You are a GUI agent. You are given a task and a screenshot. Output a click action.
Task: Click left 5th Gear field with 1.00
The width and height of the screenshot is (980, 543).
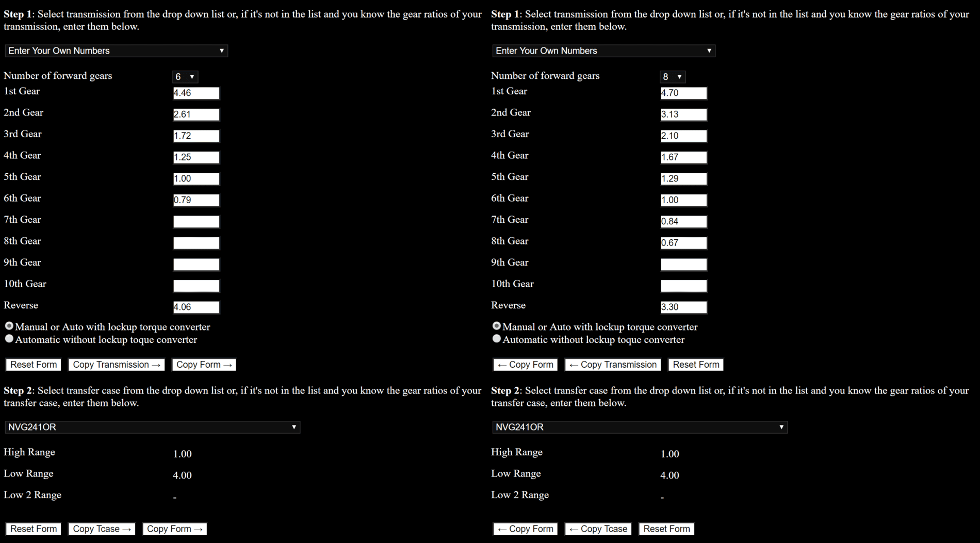point(196,178)
